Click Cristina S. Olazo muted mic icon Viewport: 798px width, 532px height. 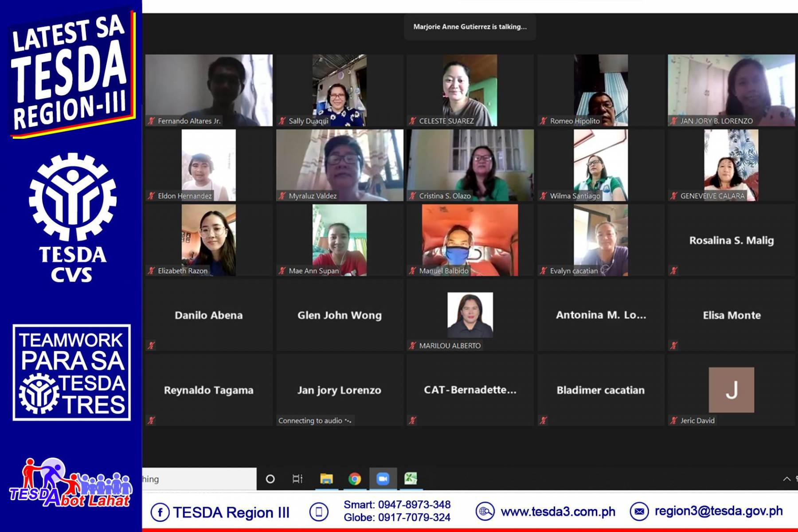(413, 196)
